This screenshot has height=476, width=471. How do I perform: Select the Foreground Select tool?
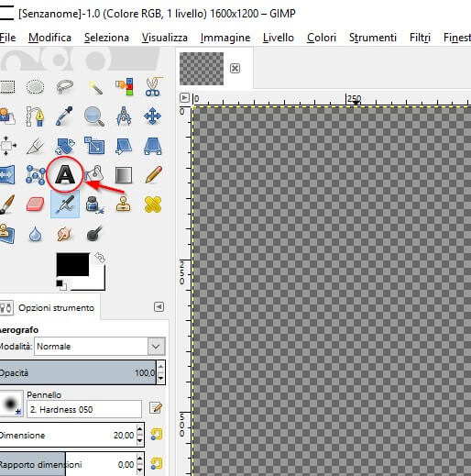click(x=6, y=116)
